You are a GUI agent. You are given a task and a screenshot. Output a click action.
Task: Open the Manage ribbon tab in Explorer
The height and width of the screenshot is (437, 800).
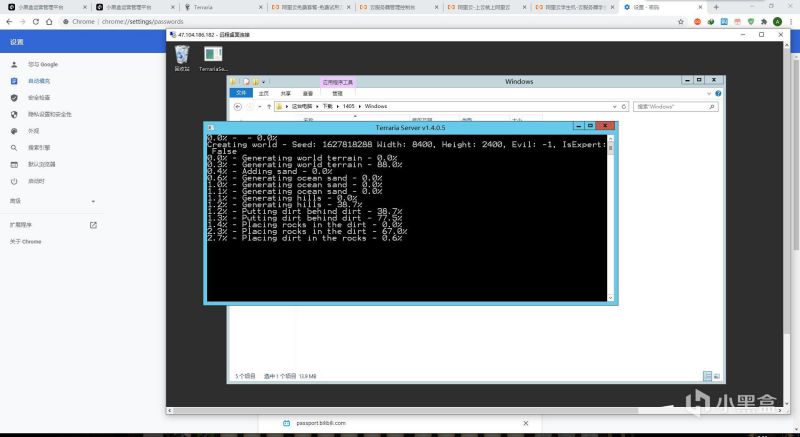point(337,94)
